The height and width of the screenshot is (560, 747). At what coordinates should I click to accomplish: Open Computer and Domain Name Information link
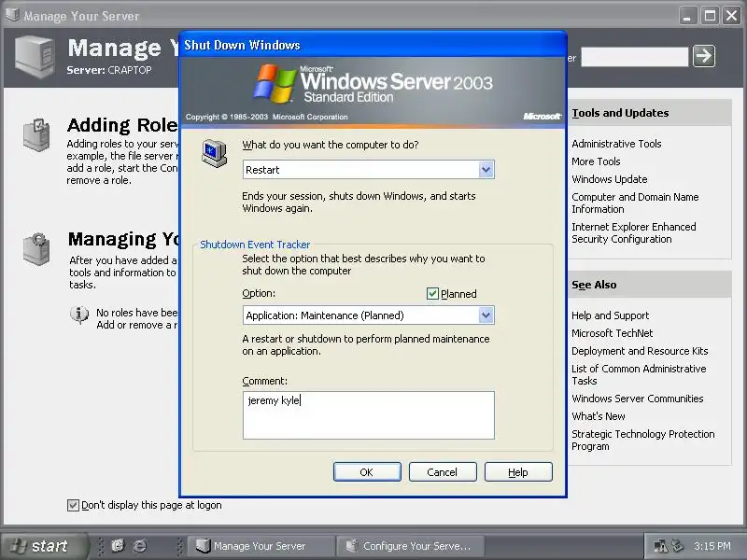tap(635, 203)
